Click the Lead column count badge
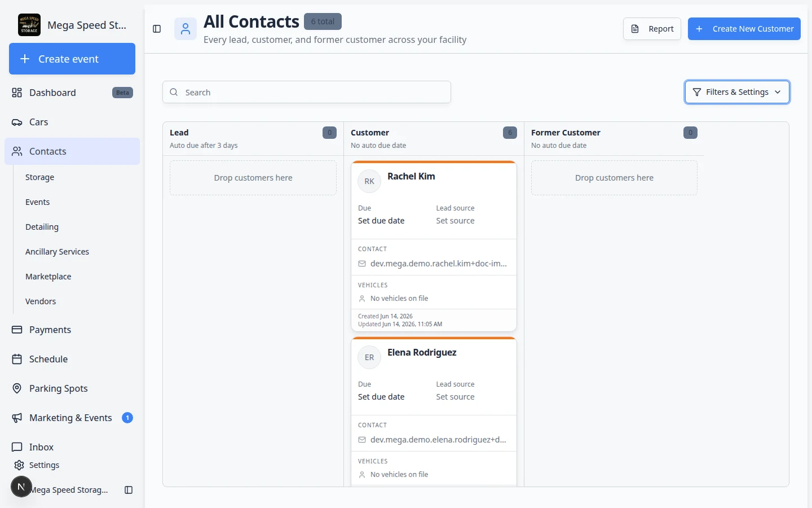 coord(329,133)
